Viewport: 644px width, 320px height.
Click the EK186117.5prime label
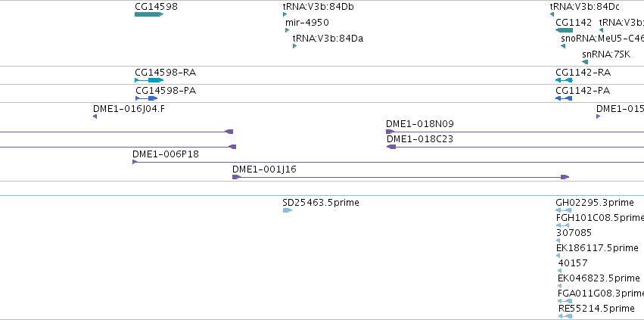click(597, 248)
